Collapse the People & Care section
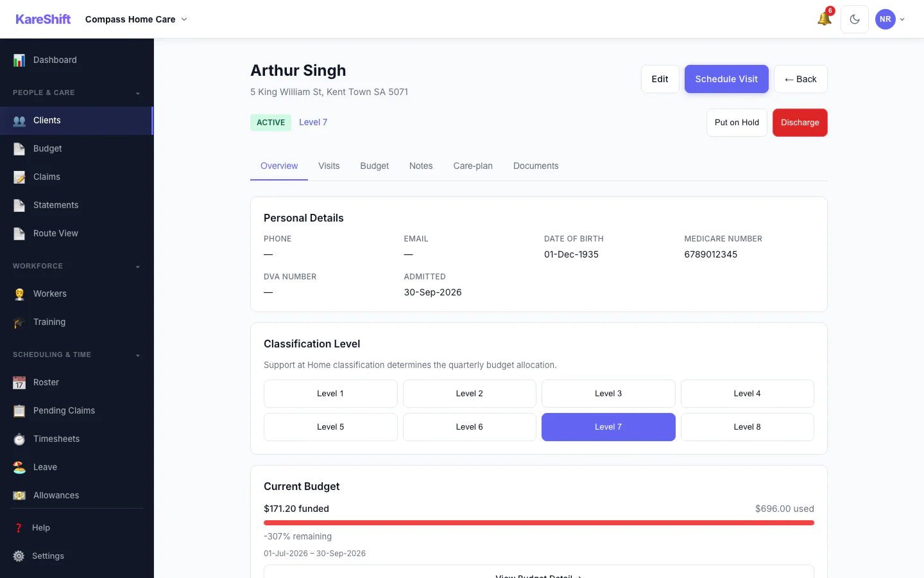 [77, 92]
